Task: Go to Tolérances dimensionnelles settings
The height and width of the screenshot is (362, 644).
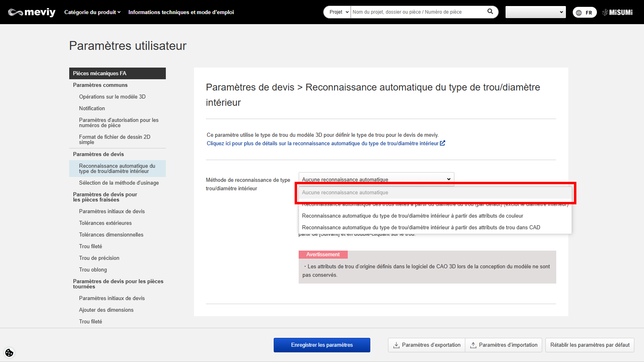Action: pos(111,235)
